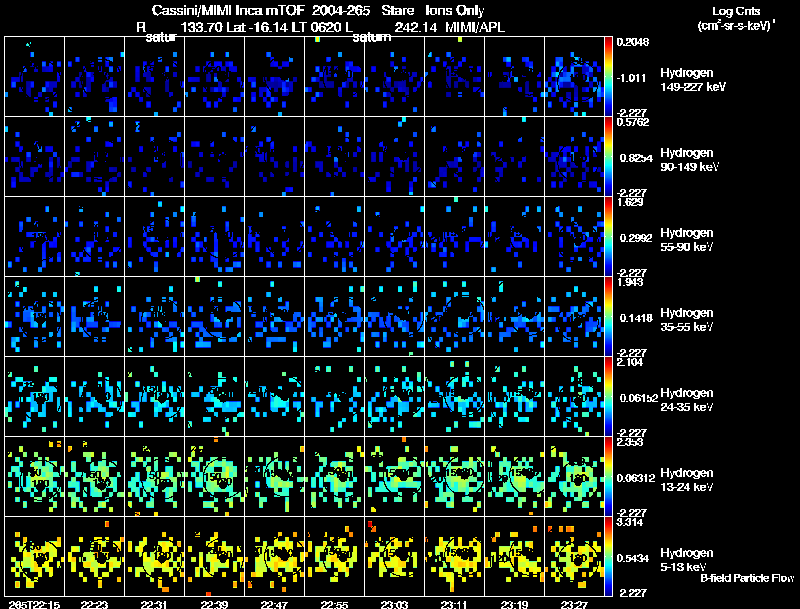Select the 13-24 keV panel at 22:39
This screenshot has height=609, width=800.
coord(215,476)
